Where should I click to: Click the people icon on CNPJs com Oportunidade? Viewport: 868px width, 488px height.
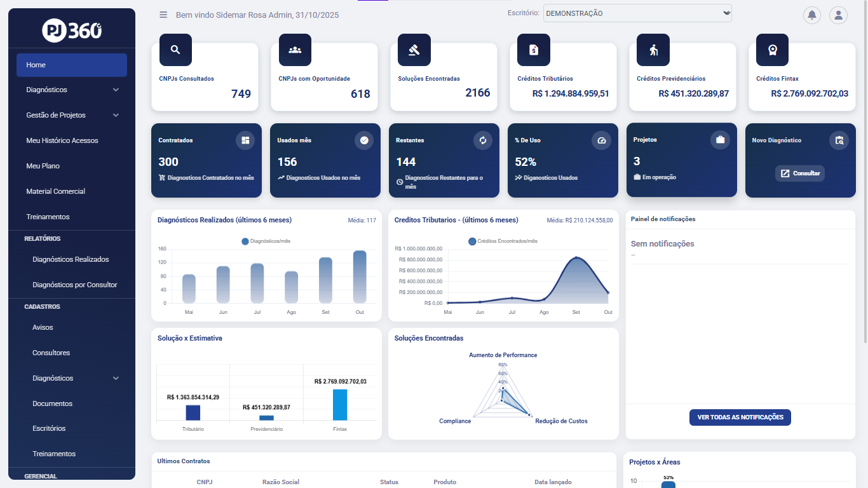click(295, 50)
